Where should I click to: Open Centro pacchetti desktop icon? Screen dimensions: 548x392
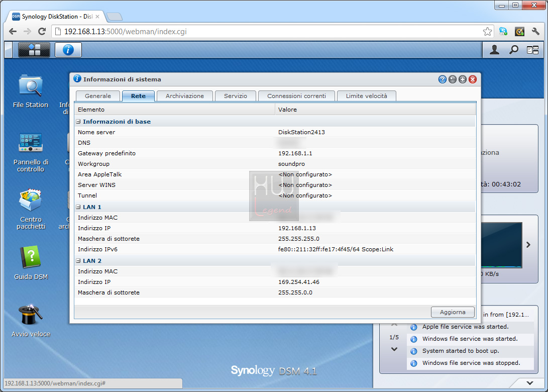tap(31, 209)
